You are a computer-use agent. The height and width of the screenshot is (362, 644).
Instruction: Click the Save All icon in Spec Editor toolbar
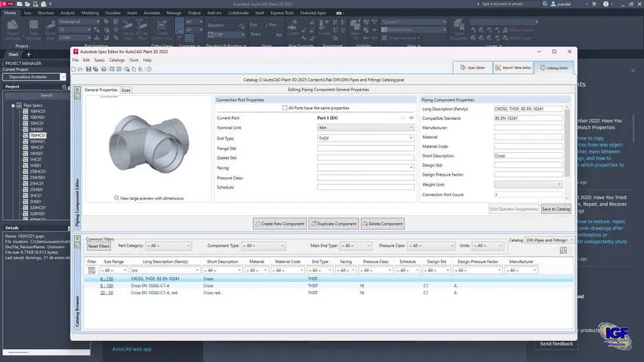(95, 69)
